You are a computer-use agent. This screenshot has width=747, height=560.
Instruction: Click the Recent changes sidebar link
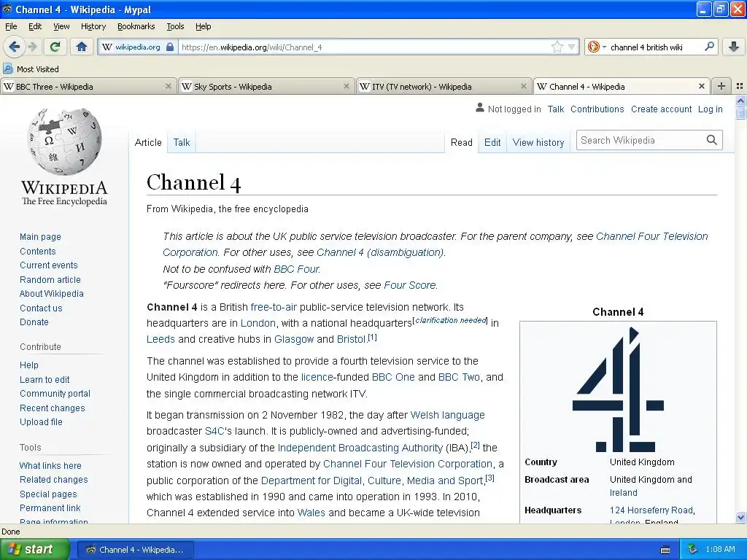(53, 408)
